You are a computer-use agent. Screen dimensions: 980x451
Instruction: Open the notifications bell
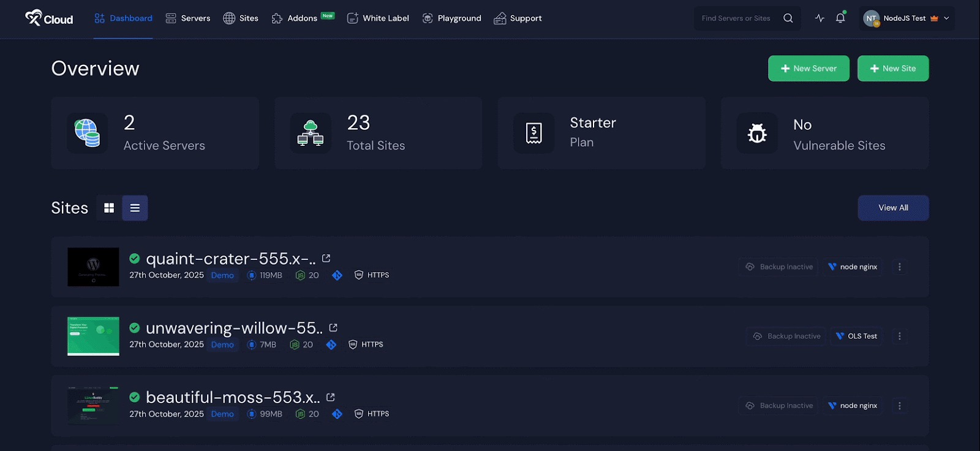[x=840, y=18]
